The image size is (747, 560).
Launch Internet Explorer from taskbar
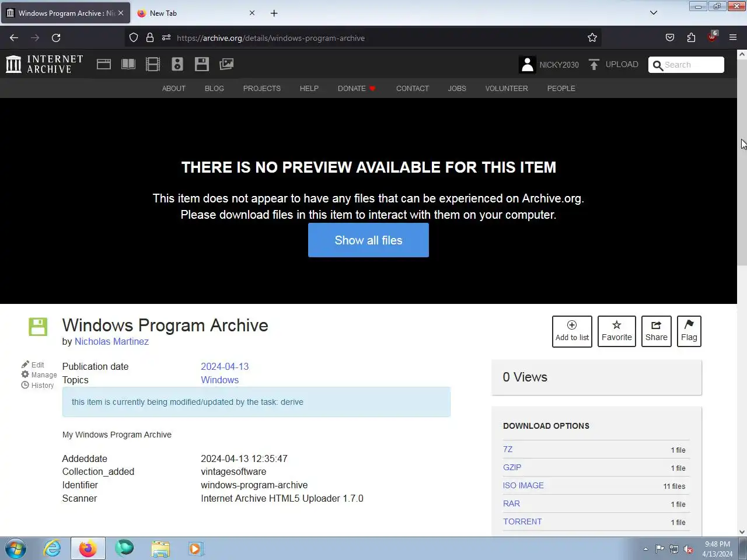click(52, 548)
